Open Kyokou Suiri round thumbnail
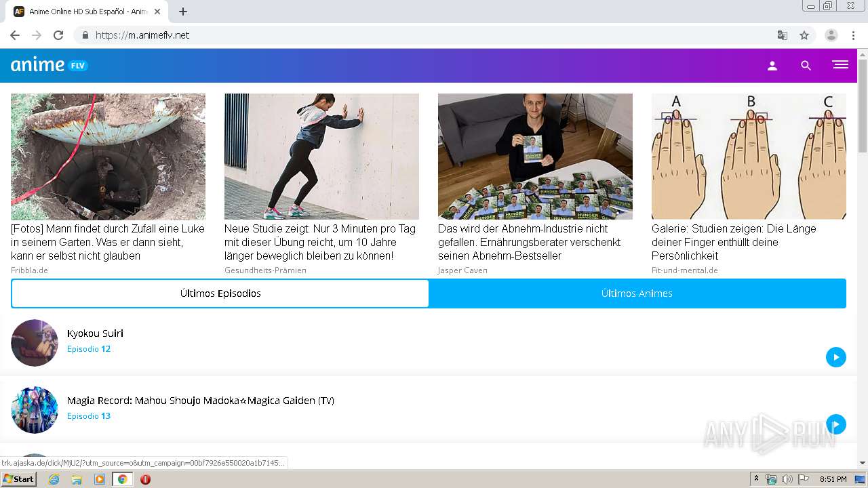This screenshot has height=488, width=868. tap(35, 343)
